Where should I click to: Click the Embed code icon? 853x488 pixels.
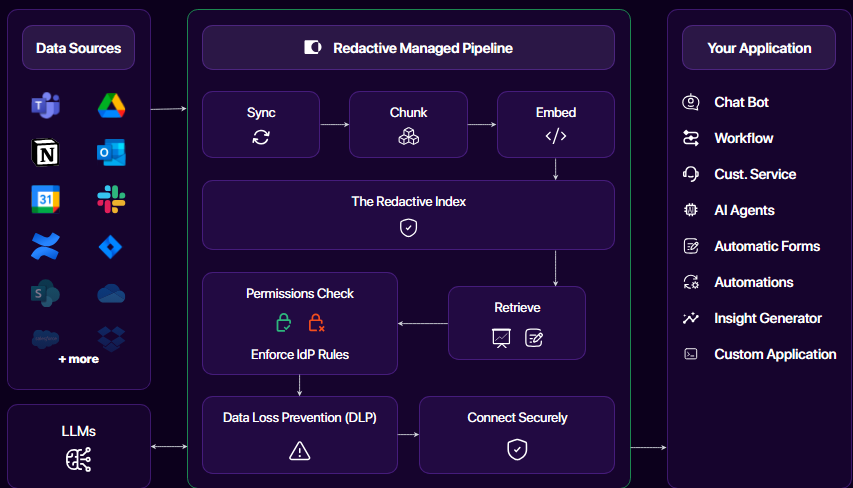pos(556,136)
